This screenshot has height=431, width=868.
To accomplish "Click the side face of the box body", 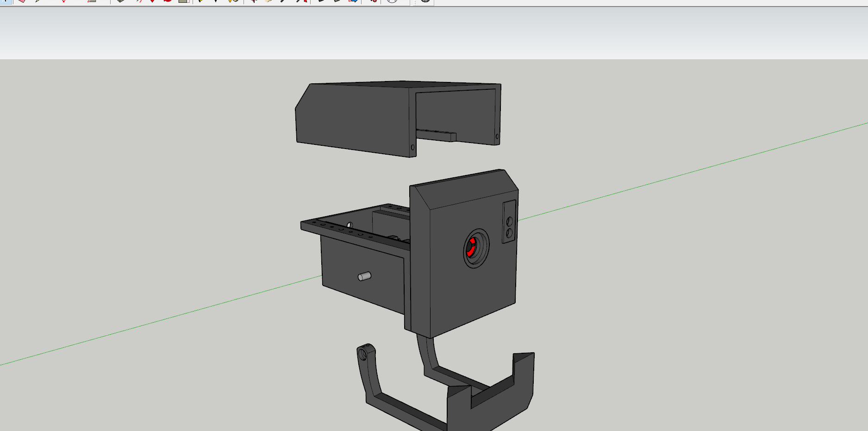I will pos(363,275).
